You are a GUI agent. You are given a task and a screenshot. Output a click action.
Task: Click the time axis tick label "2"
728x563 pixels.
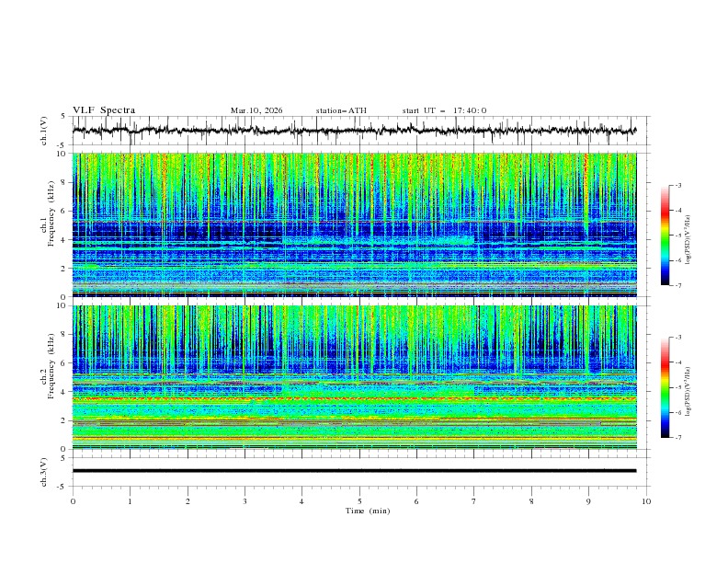click(x=188, y=501)
